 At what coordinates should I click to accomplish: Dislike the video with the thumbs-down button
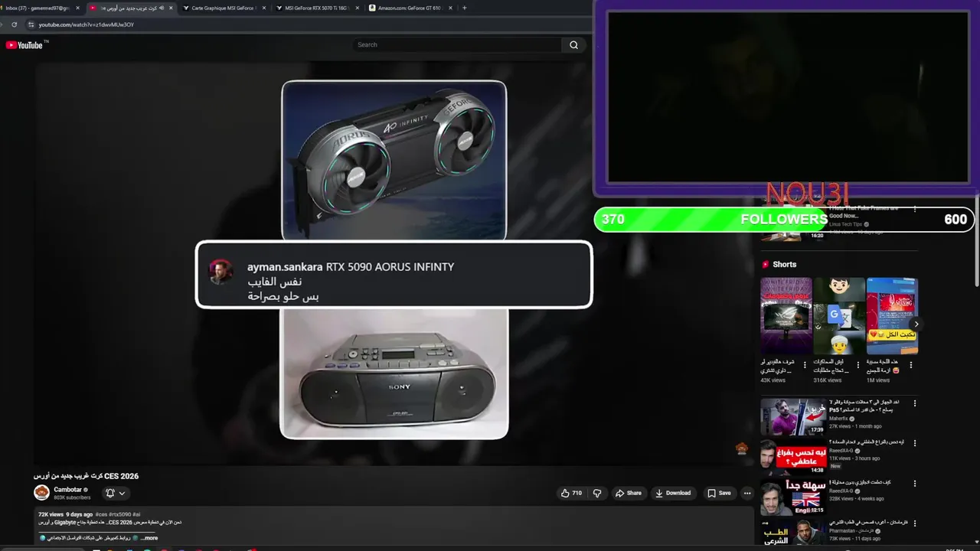(597, 494)
